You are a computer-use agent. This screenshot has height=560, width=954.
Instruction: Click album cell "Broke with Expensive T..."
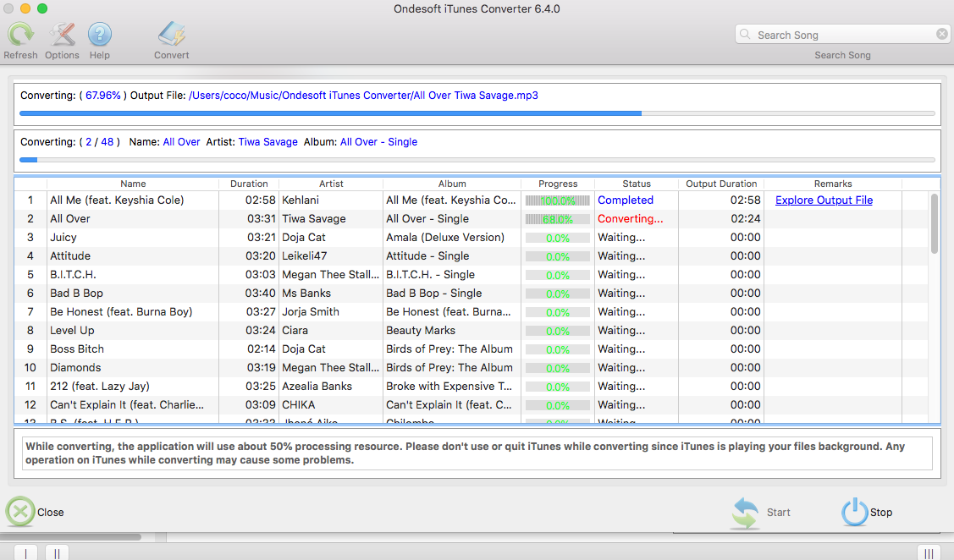pyautogui.click(x=449, y=386)
